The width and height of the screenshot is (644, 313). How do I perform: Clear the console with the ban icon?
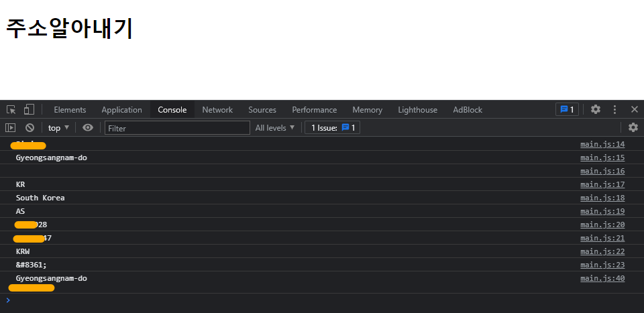click(30, 128)
